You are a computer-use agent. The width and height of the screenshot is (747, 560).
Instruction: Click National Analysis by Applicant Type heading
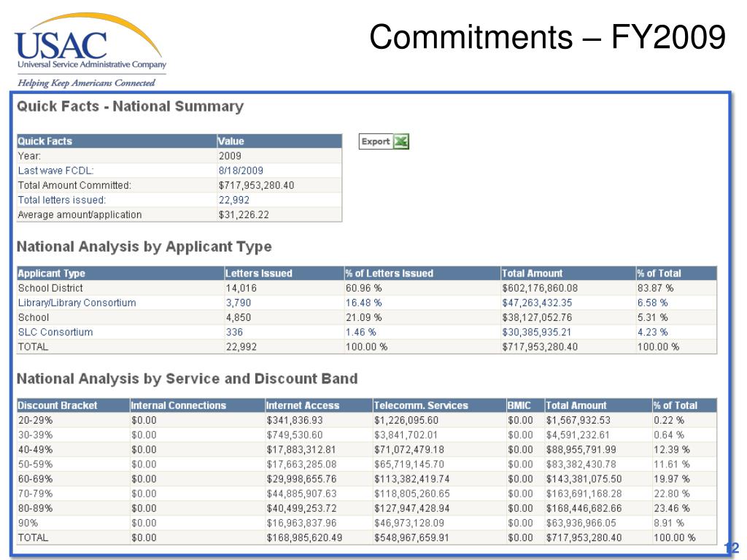144,246
